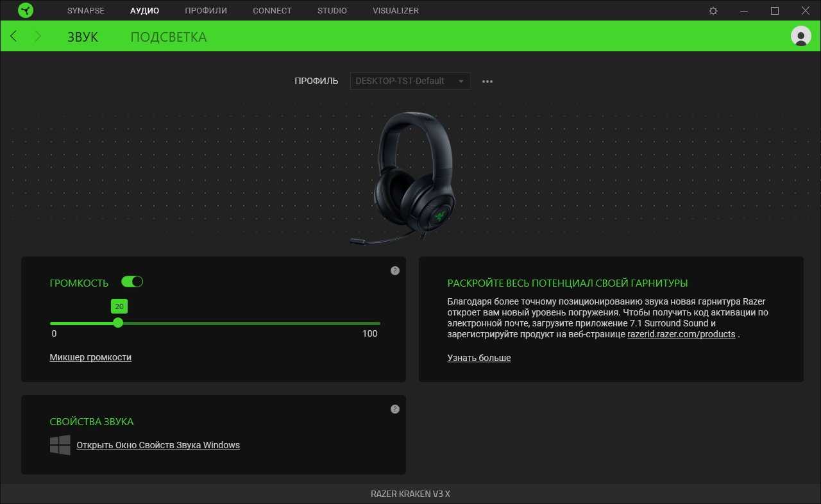
Task: Click the Узнать больше link
Action: pyautogui.click(x=479, y=358)
